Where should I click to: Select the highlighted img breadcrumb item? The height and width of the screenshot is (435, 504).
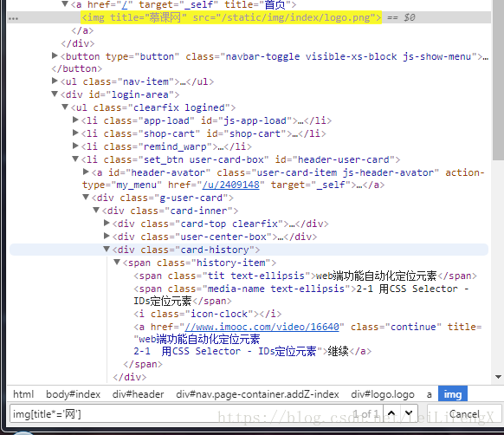tap(453, 394)
